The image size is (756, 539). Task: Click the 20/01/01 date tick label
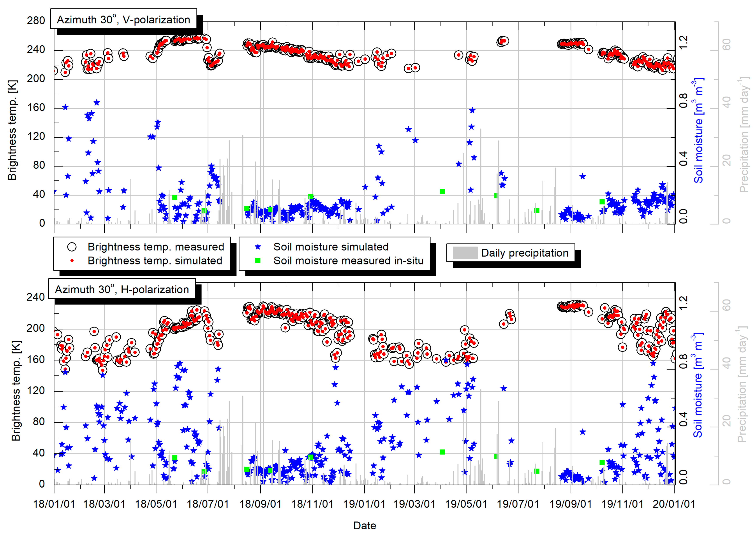pyautogui.click(x=674, y=504)
